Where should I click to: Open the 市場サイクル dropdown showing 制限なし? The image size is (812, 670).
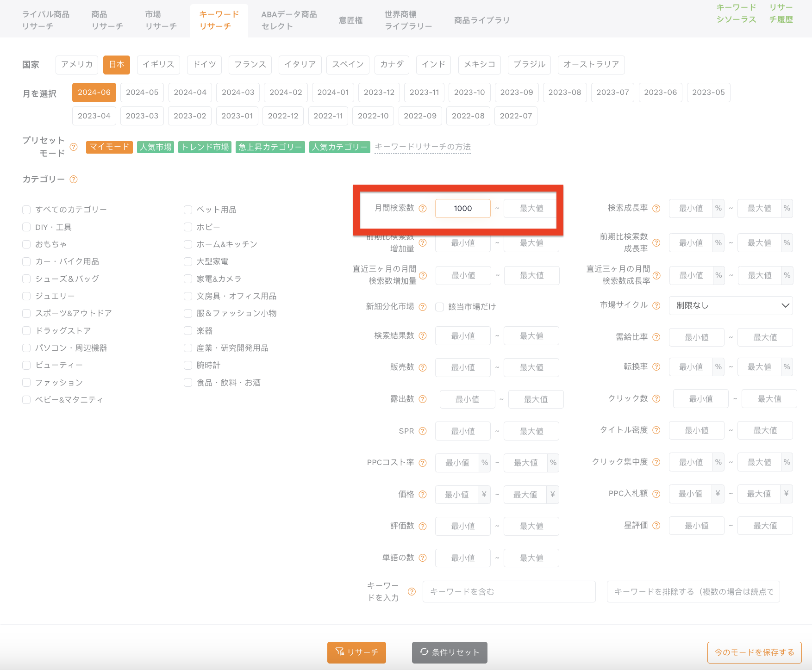pos(731,305)
